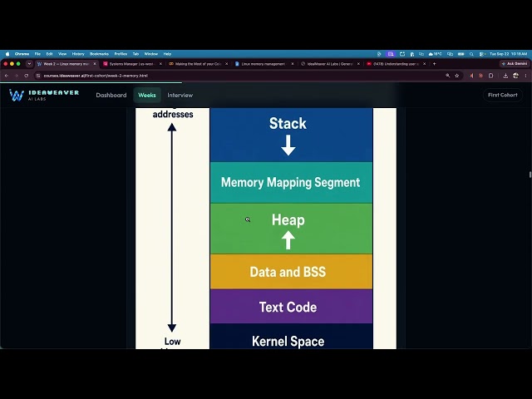
Task: Click the Kernel Space block
Action: [x=291, y=336]
